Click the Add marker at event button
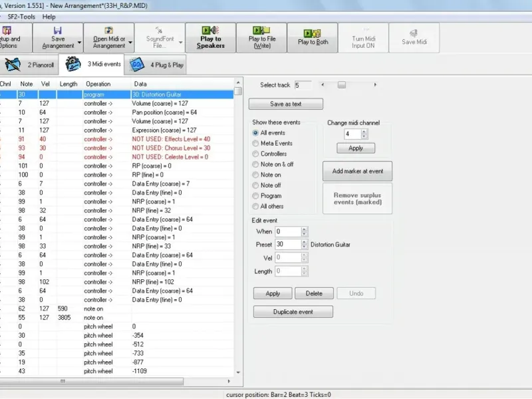 tap(357, 171)
